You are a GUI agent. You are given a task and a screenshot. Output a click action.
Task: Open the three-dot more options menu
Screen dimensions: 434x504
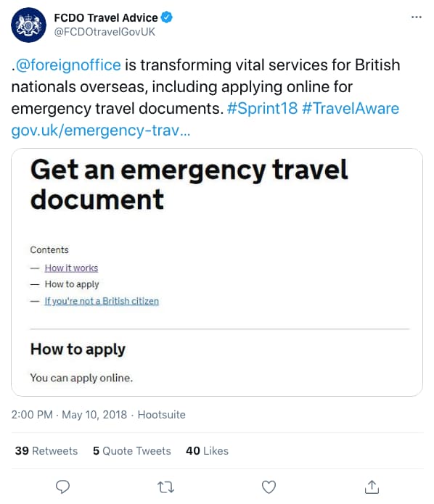tap(417, 17)
